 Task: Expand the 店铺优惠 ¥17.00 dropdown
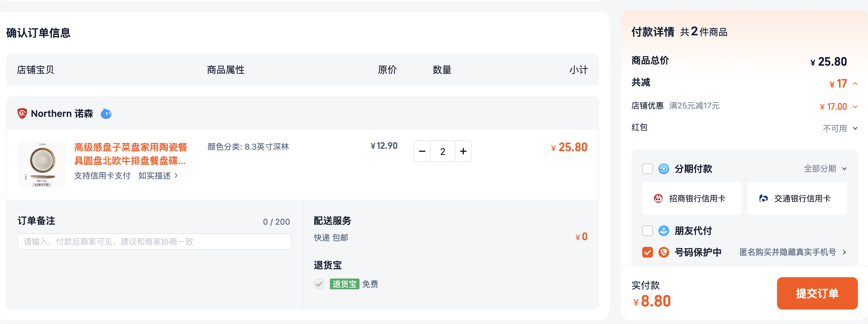[855, 107]
